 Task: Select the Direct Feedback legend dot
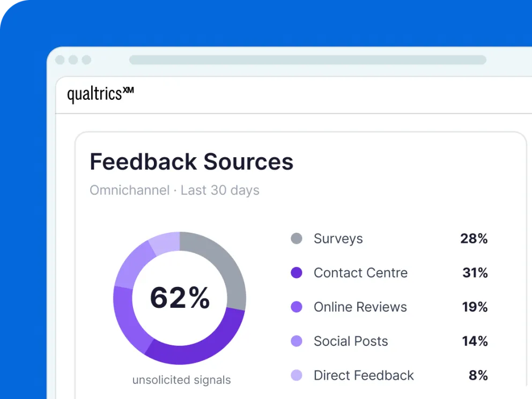(x=297, y=375)
